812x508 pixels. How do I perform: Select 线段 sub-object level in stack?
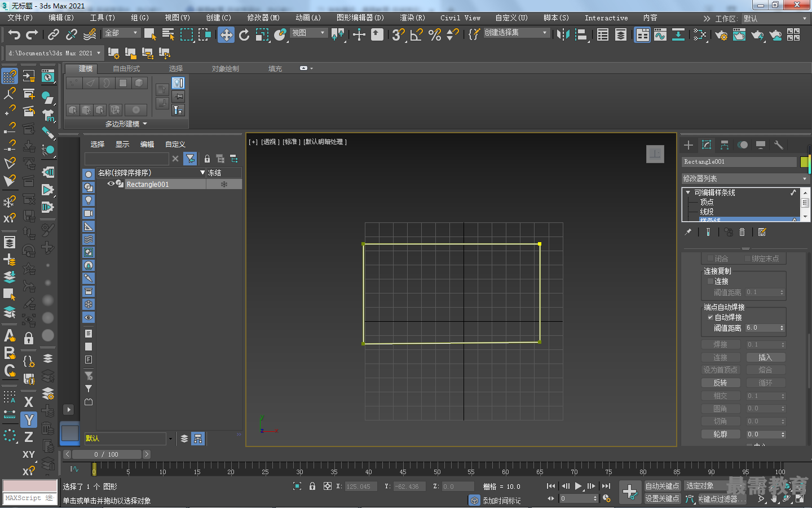click(707, 212)
